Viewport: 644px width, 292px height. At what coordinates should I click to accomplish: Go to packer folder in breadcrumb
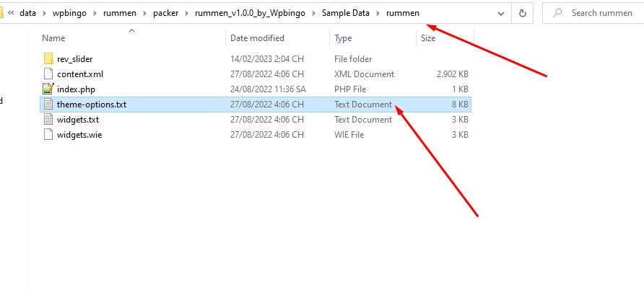click(165, 13)
